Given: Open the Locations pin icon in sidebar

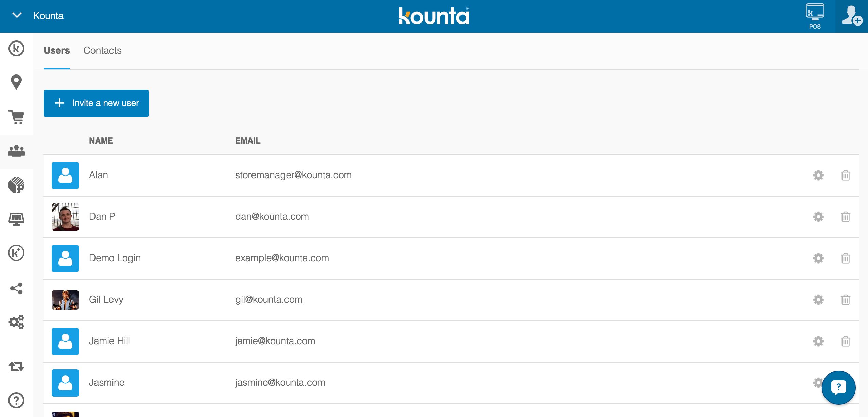Looking at the screenshot, I should [x=16, y=82].
